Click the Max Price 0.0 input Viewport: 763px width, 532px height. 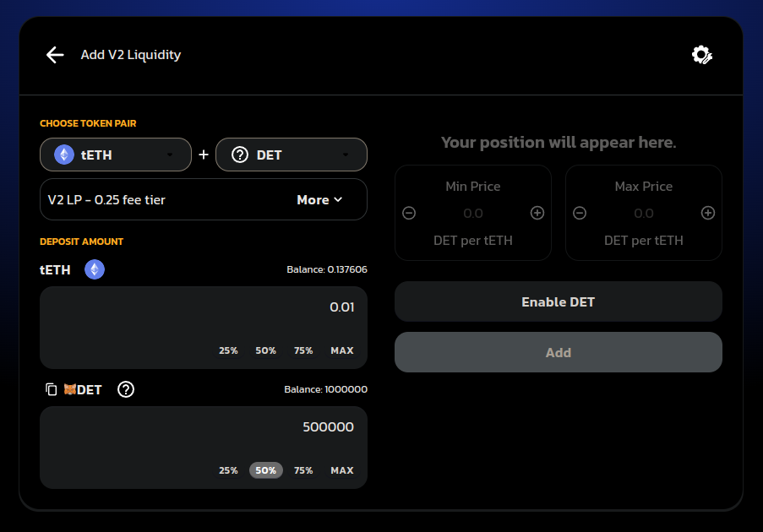[644, 213]
